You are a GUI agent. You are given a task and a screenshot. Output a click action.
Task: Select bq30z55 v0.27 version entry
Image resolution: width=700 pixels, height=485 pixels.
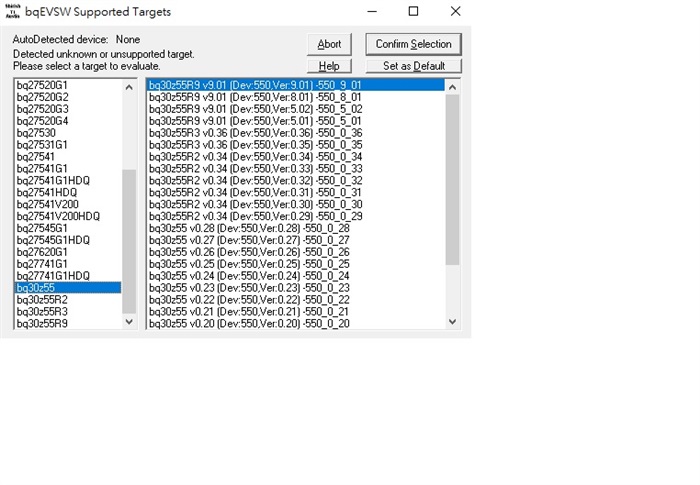coord(296,240)
